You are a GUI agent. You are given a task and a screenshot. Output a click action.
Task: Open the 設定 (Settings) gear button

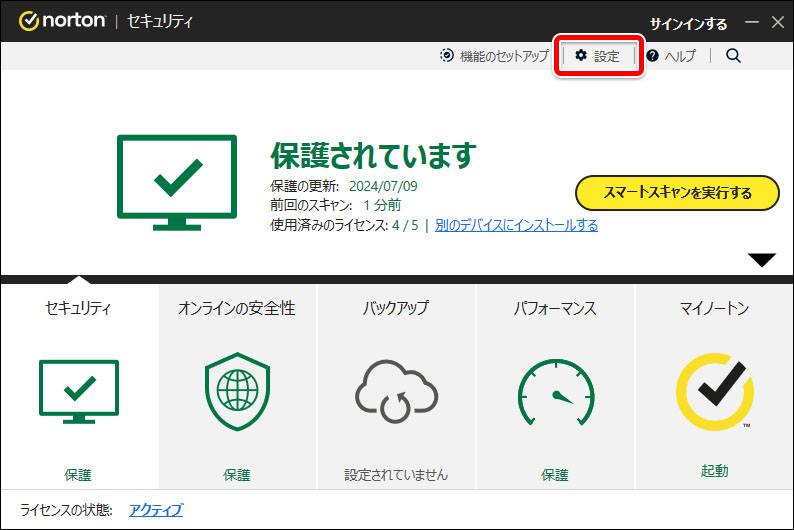click(598, 56)
